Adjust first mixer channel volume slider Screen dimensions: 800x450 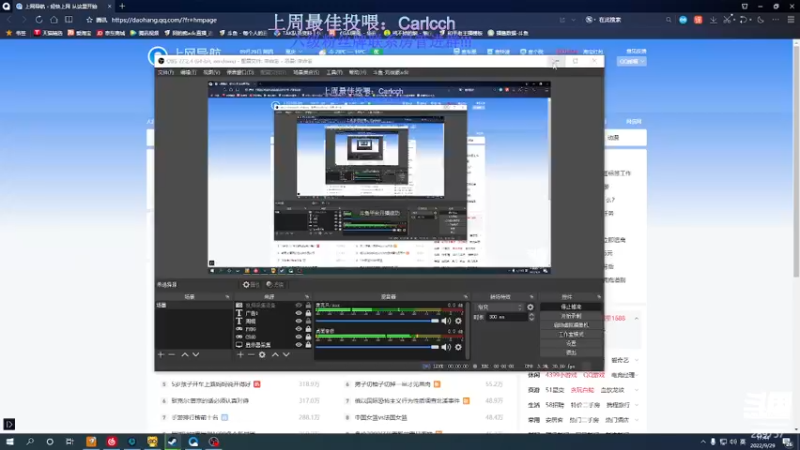pyautogui.click(x=377, y=321)
